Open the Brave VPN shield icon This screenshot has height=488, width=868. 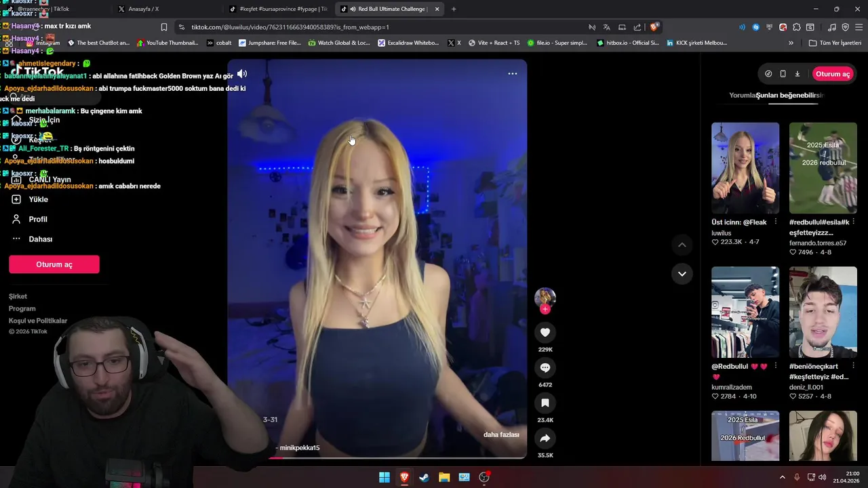[845, 27]
